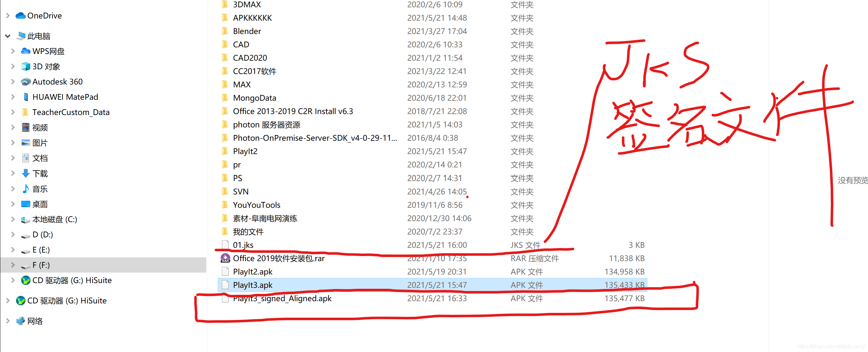Select the 01.jks keystore file

243,245
